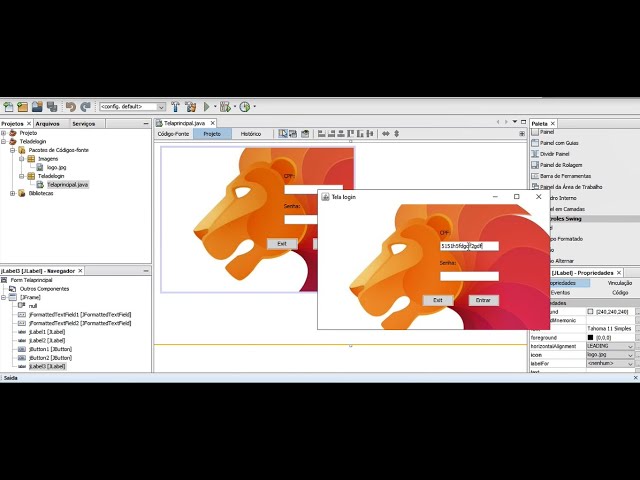Click the Debug Project icon

[225, 107]
